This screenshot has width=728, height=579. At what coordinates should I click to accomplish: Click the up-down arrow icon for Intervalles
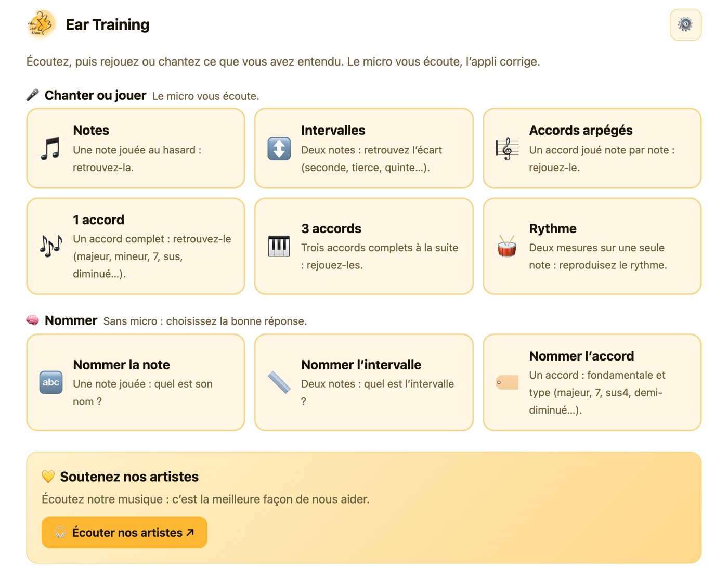click(279, 148)
